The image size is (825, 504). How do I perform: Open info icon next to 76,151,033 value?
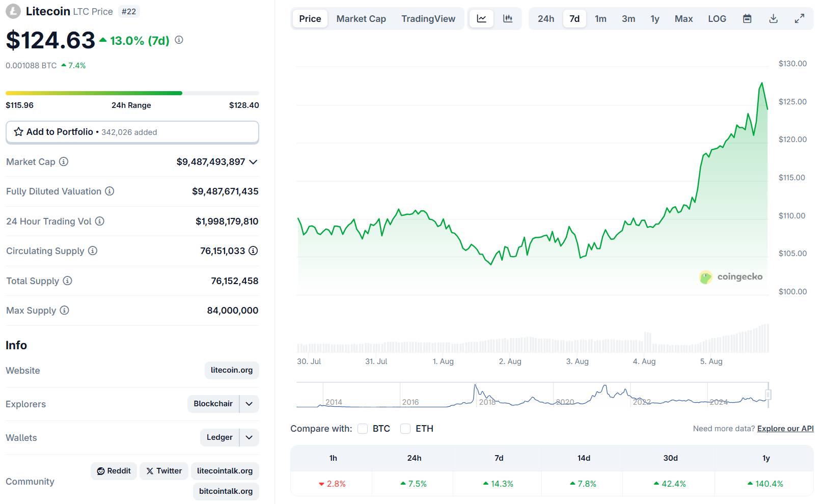[x=253, y=250]
